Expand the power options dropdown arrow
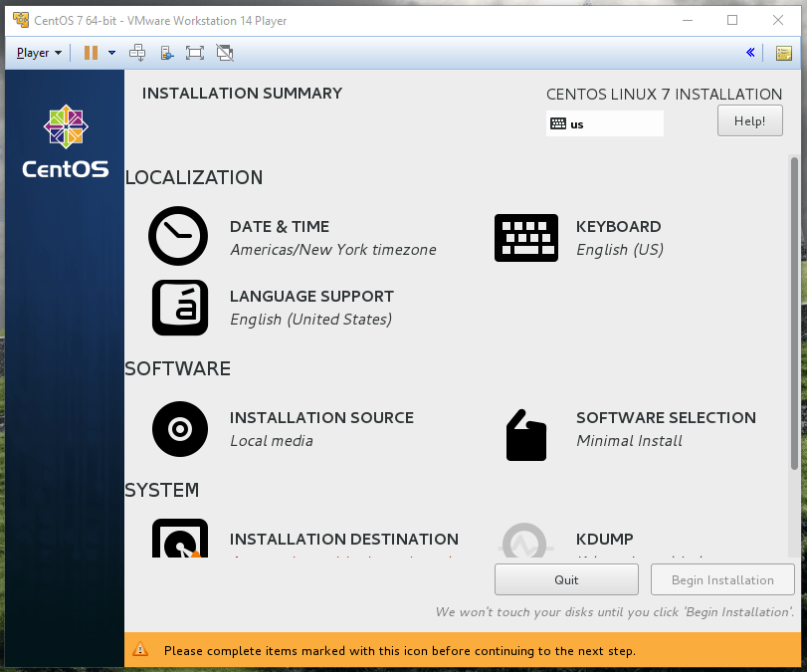807x672 pixels. click(111, 53)
